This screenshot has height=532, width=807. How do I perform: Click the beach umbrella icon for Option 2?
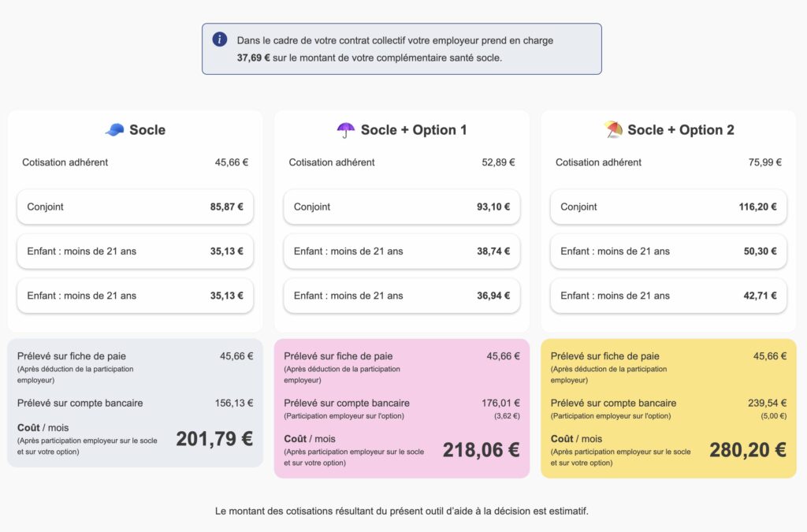[x=612, y=130]
